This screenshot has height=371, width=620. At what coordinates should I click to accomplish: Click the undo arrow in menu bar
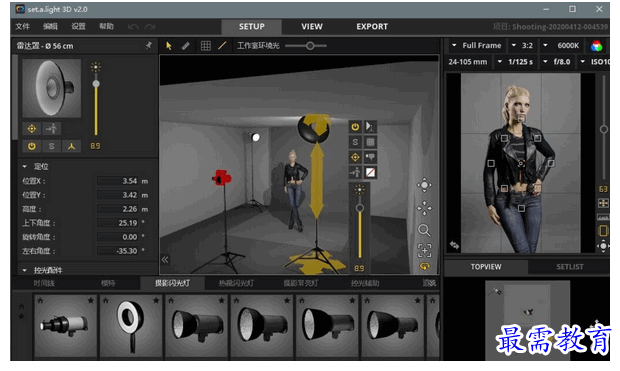133,26
